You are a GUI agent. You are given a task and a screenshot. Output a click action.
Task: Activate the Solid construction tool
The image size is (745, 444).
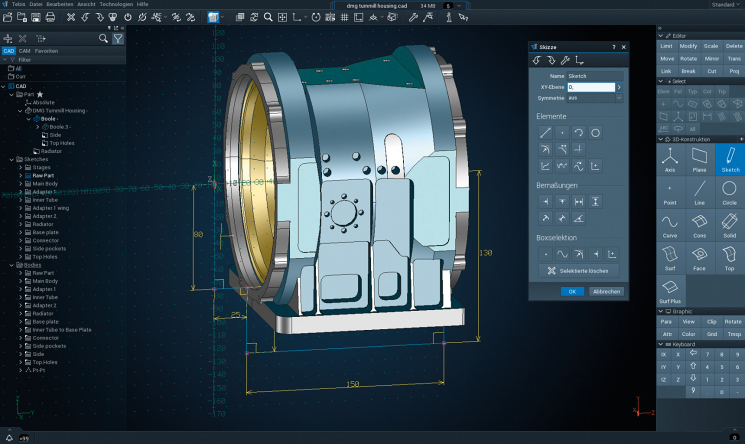(729, 226)
